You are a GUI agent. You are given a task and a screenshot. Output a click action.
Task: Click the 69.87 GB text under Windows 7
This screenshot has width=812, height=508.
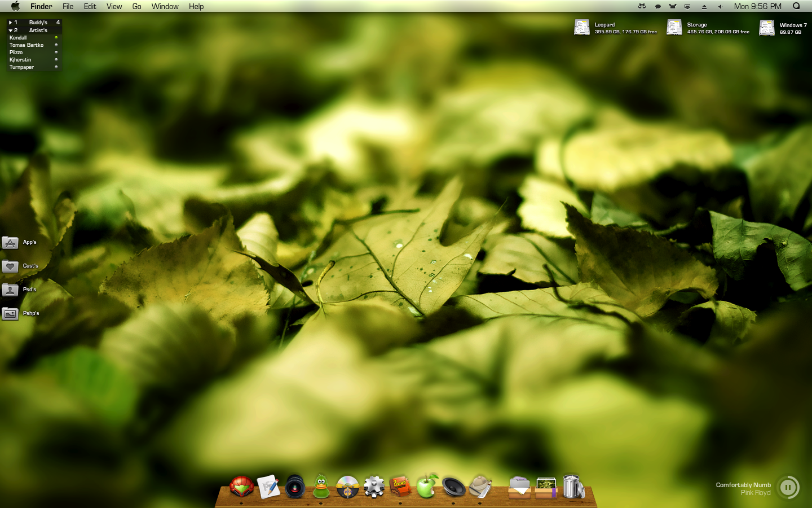pos(791,33)
